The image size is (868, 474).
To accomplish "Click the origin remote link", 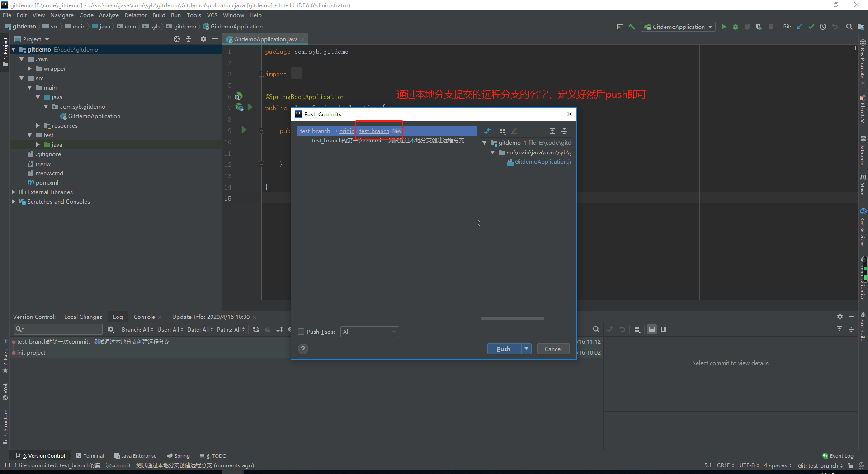I will (x=347, y=131).
